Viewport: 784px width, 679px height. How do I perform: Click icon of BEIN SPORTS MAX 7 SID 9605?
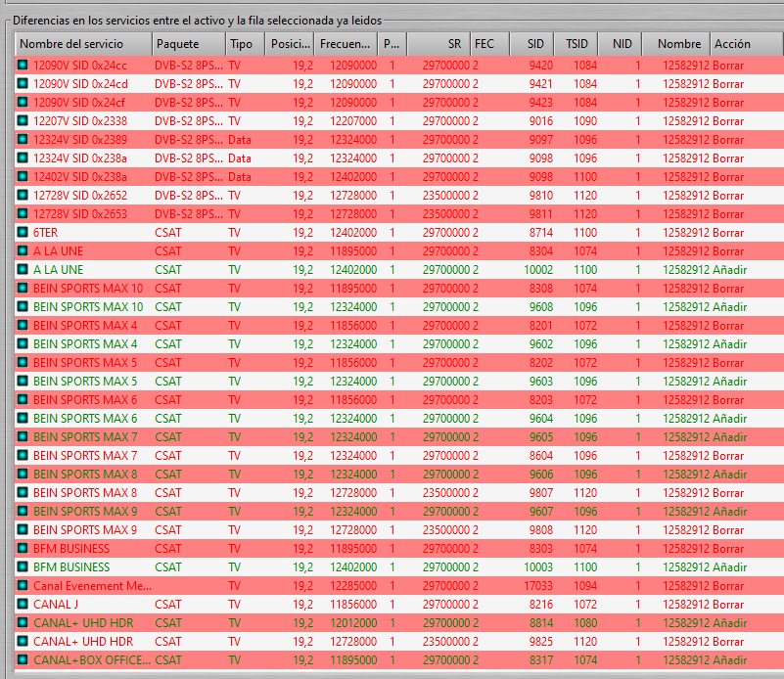pyautogui.click(x=23, y=436)
